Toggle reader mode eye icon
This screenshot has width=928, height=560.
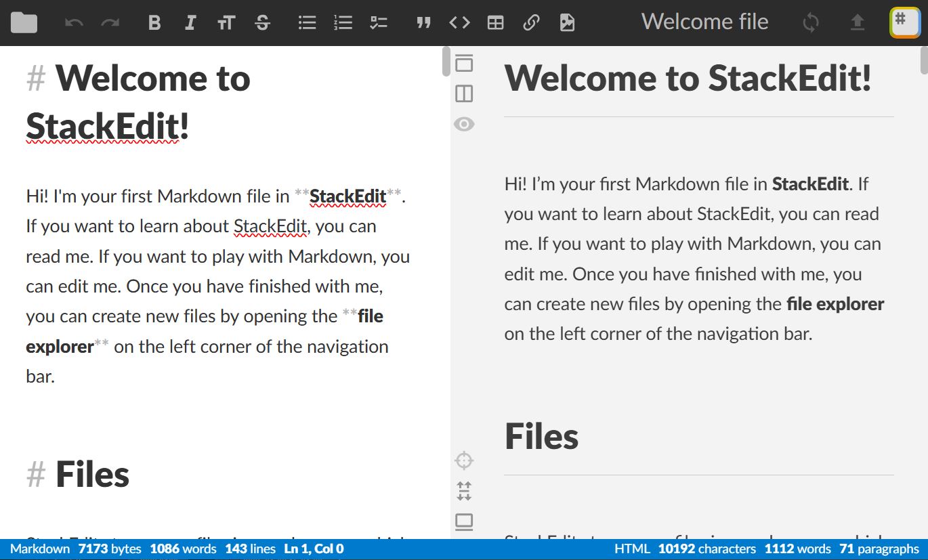coord(464,124)
